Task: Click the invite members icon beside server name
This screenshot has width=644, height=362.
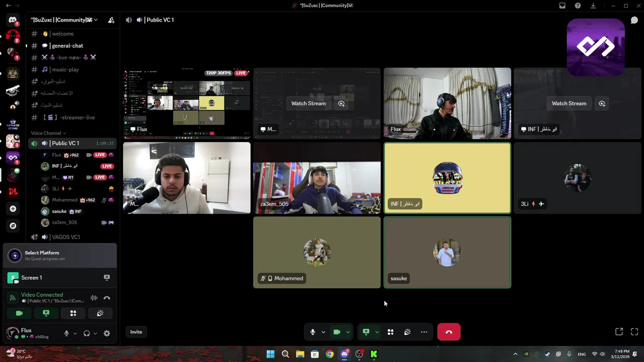Action: pos(111,20)
